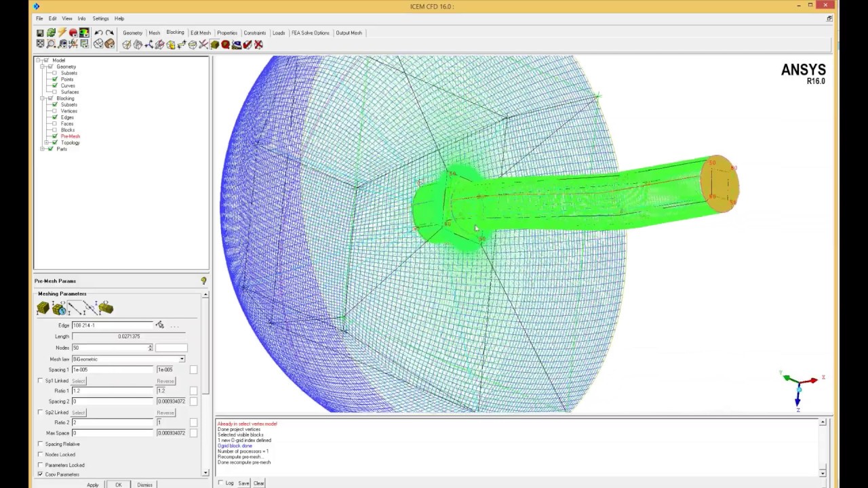Uncheck Edges under Blocking
Image resolution: width=868 pixels, height=488 pixels.
(x=55, y=117)
